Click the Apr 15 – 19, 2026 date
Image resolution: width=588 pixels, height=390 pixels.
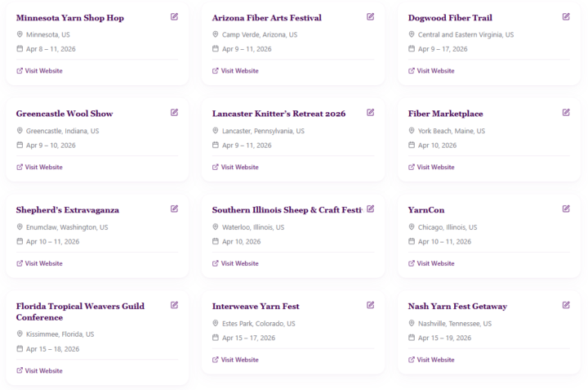(x=445, y=338)
